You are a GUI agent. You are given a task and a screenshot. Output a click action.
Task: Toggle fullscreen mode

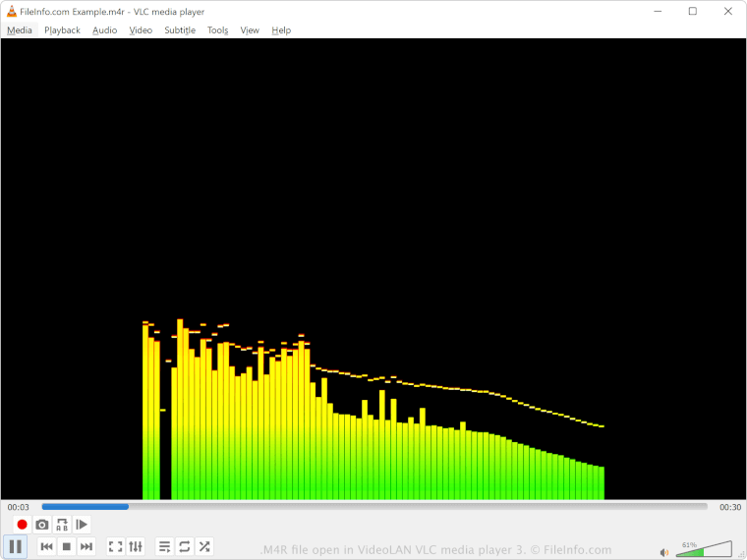(115, 546)
